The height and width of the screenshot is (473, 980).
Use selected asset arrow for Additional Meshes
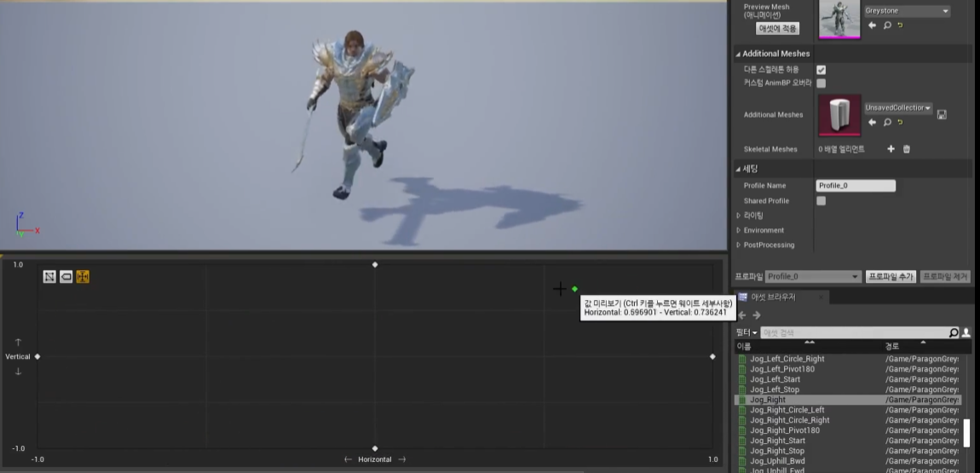tap(873, 123)
